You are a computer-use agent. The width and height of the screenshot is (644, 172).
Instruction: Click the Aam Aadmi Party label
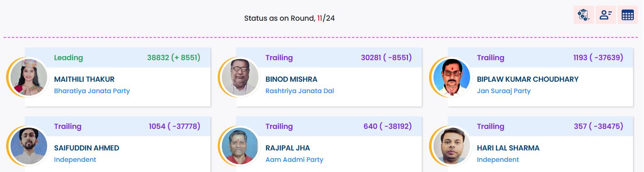coord(294,160)
